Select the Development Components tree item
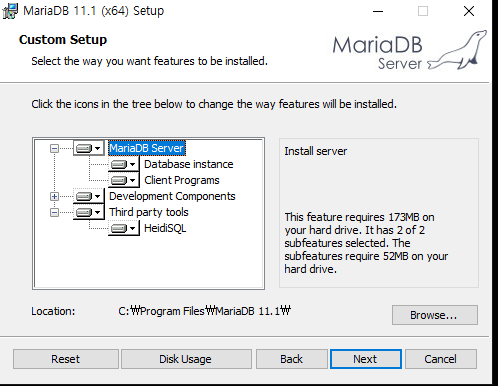The height and width of the screenshot is (386, 498). click(172, 196)
